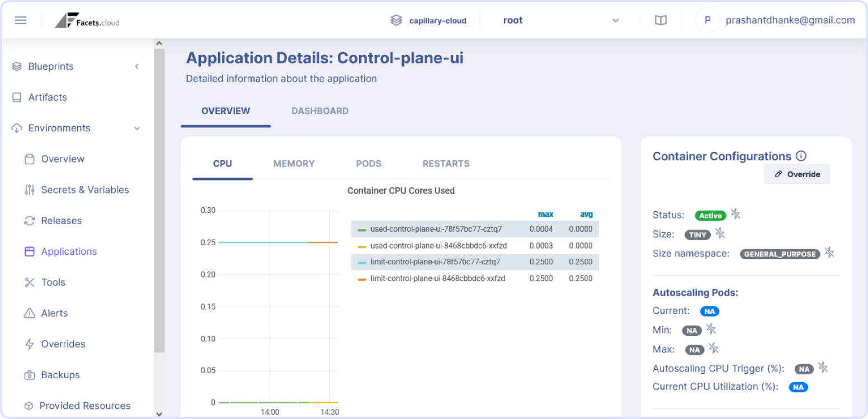
Task: Click green swatch of used-control-plane-ui-78f57bc77-cztq7
Action: [x=362, y=230]
